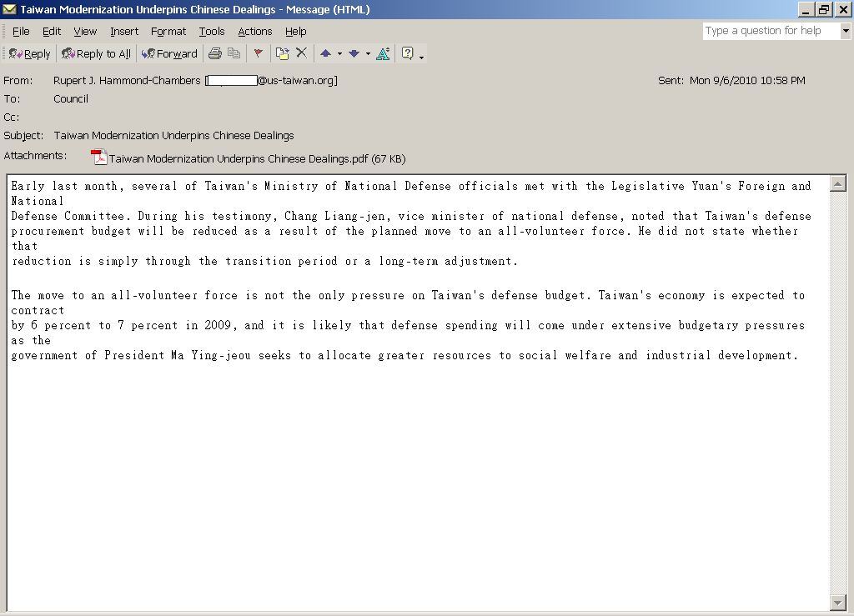This screenshot has height=616, width=854.
Task: Open the File menu
Action: (x=21, y=32)
